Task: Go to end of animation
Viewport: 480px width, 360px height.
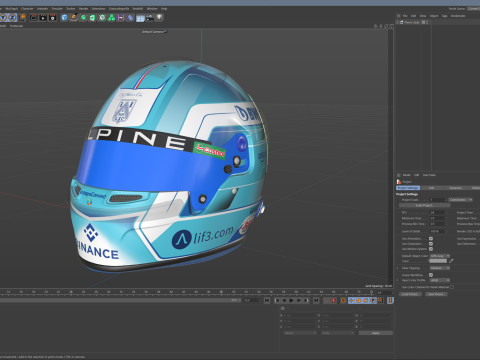Action: [x=316, y=300]
